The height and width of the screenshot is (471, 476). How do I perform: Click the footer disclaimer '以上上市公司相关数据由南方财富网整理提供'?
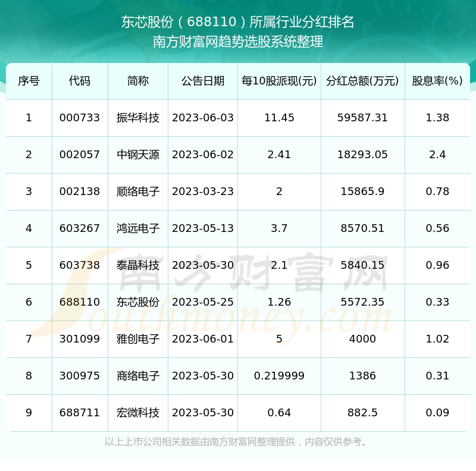200,442
